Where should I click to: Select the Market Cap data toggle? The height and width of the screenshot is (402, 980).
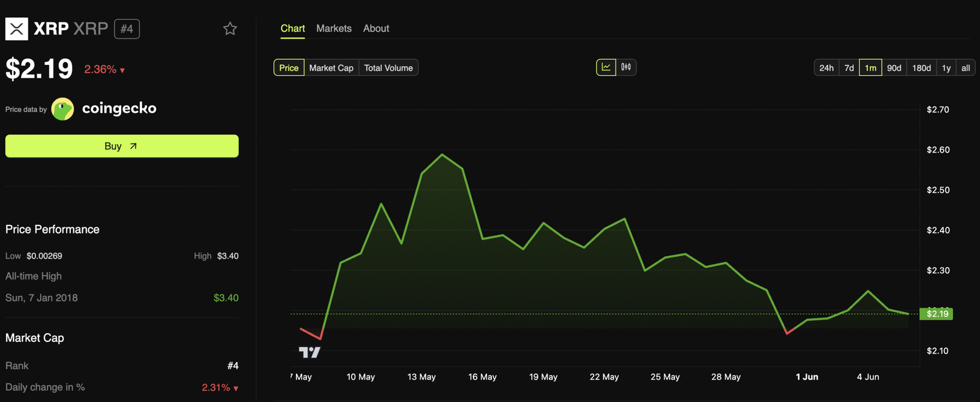[331, 68]
